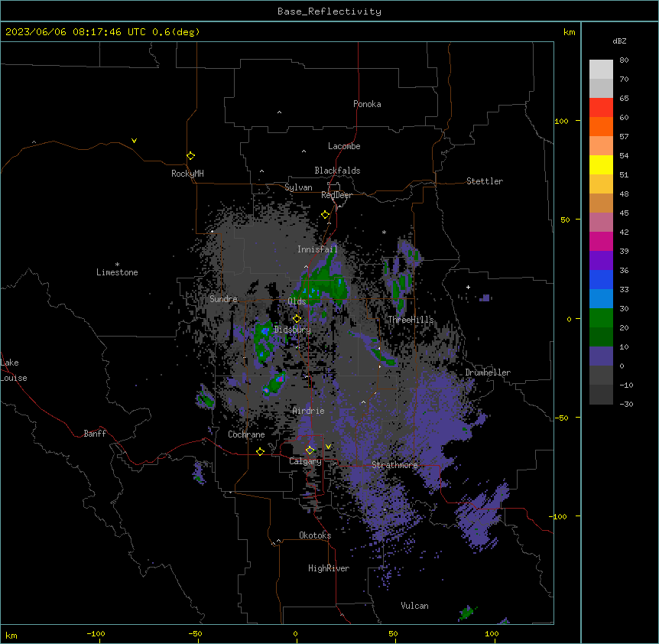
Task: Click the -30 value on the dBZ scale
Action: coord(626,404)
